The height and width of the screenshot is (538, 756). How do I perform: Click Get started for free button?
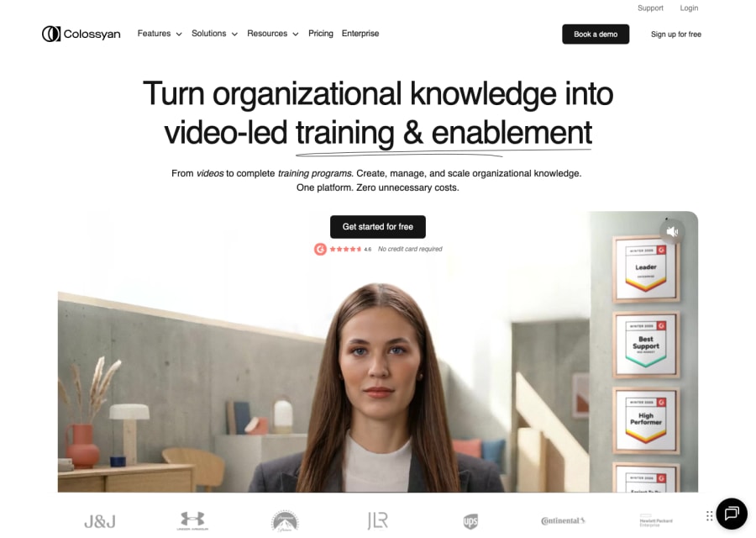pyautogui.click(x=377, y=227)
